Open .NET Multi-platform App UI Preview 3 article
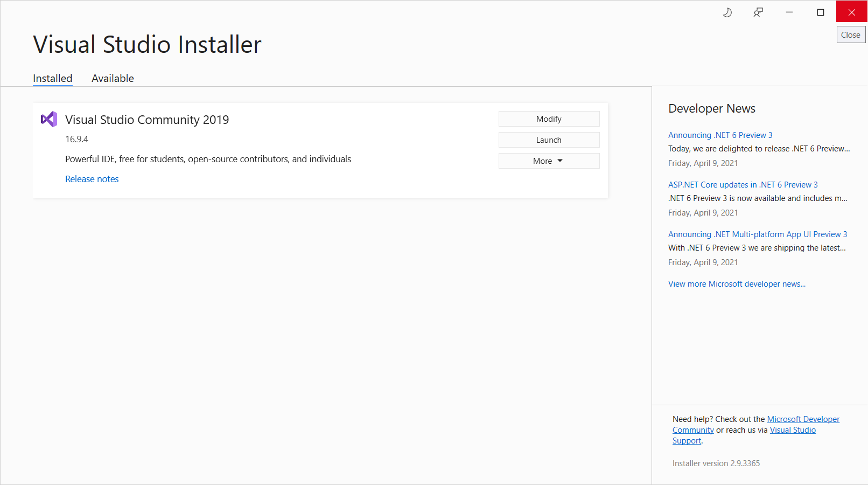The height and width of the screenshot is (485, 868). tap(758, 234)
